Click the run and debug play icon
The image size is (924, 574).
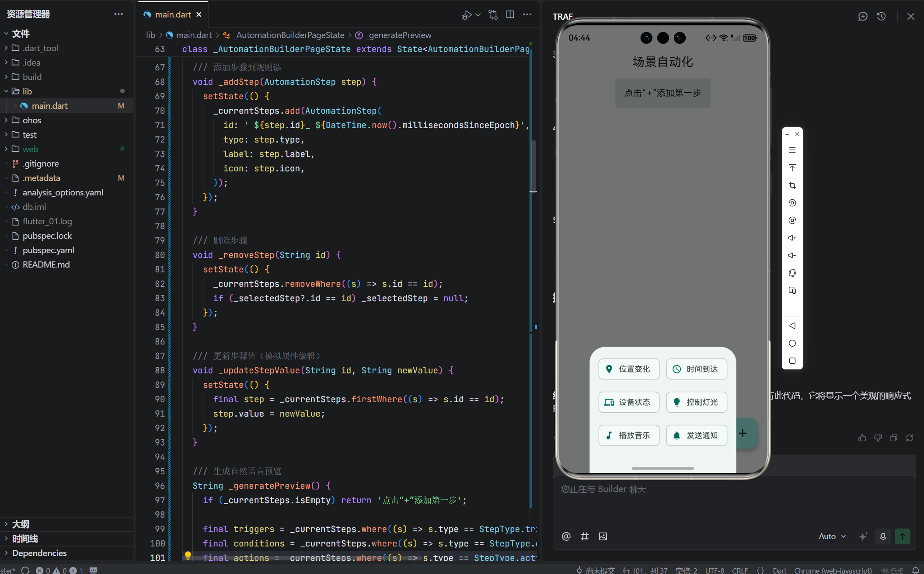(x=467, y=15)
